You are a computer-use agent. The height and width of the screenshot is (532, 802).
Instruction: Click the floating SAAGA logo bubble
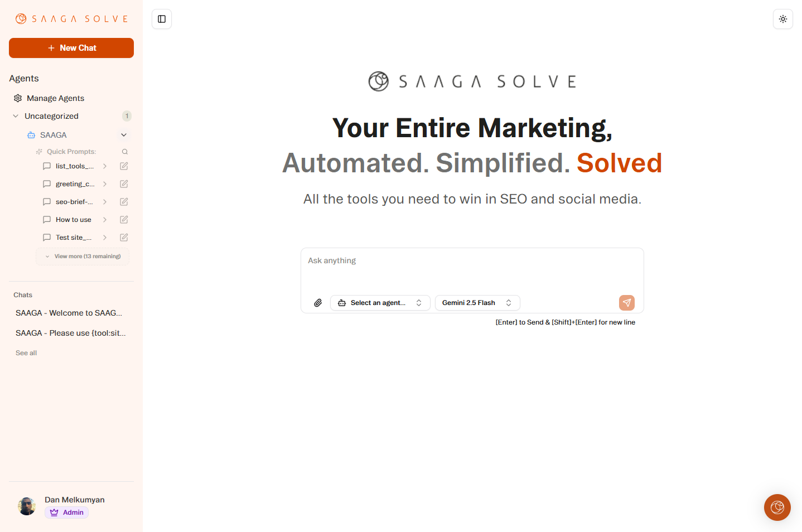click(777, 507)
